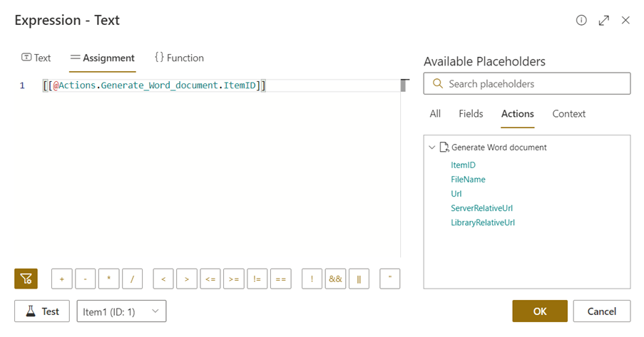The image size is (644, 337).
Task: Open the Fields placeholders tab
Action: click(x=471, y=114)
